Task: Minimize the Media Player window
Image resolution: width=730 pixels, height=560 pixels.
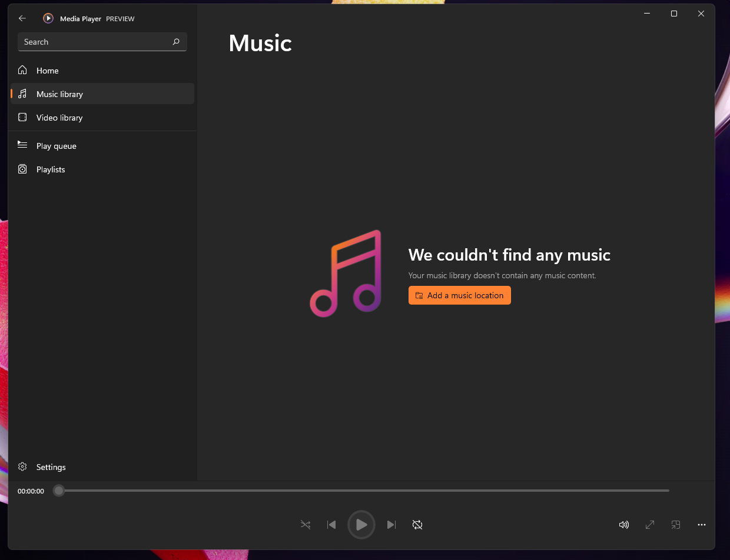Action: pos(647,14)
